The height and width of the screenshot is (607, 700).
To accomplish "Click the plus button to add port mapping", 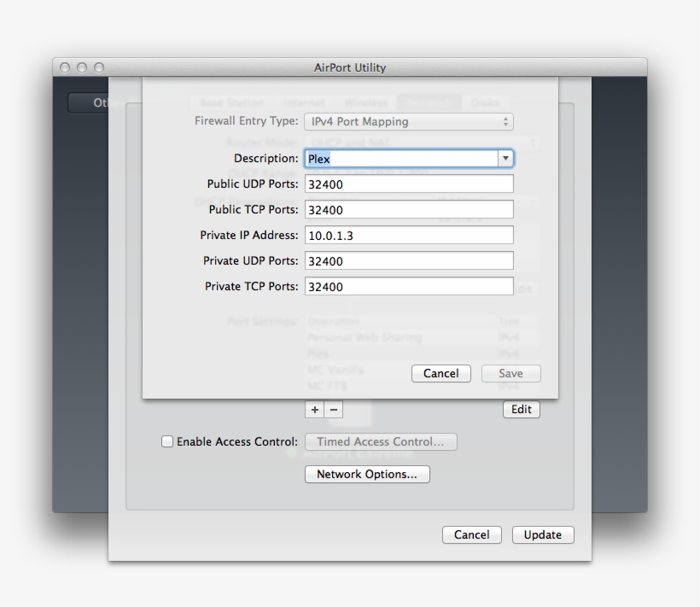I will coord(315,410).
